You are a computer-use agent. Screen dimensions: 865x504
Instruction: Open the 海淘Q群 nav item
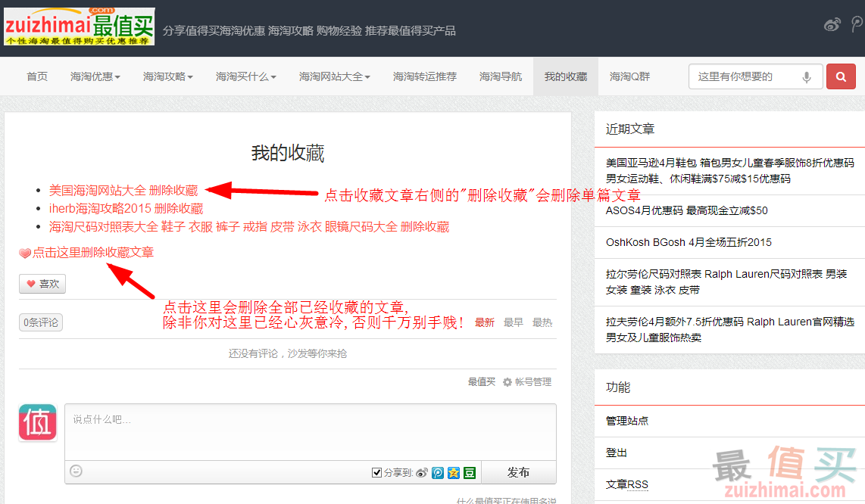[629, 76]
